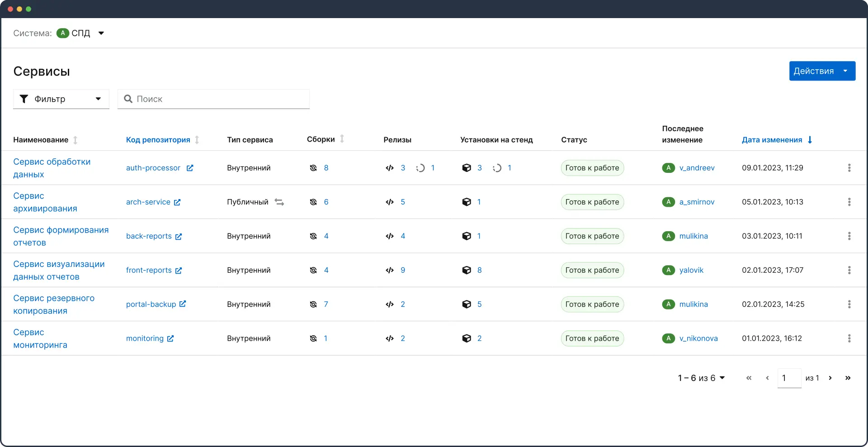This screenshot has height=447, width=868.
Task: Open the Система СПД selector dropdown
Action: point(101,33)
